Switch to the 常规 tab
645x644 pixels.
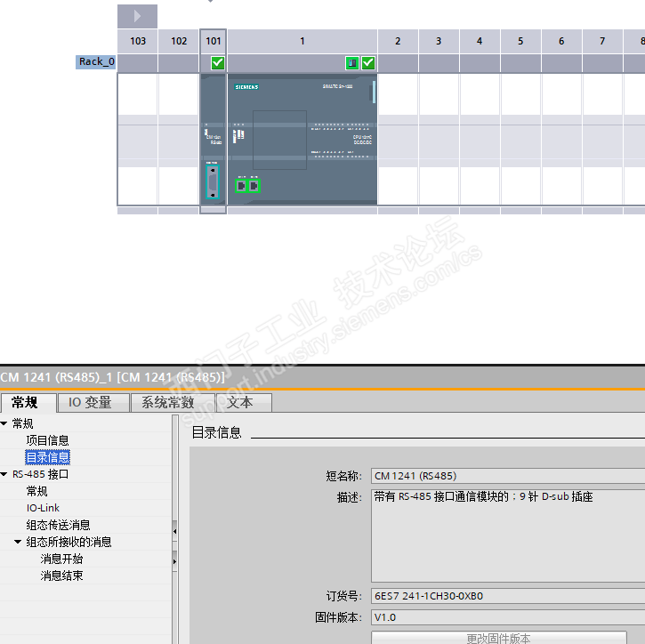(28, 403)
